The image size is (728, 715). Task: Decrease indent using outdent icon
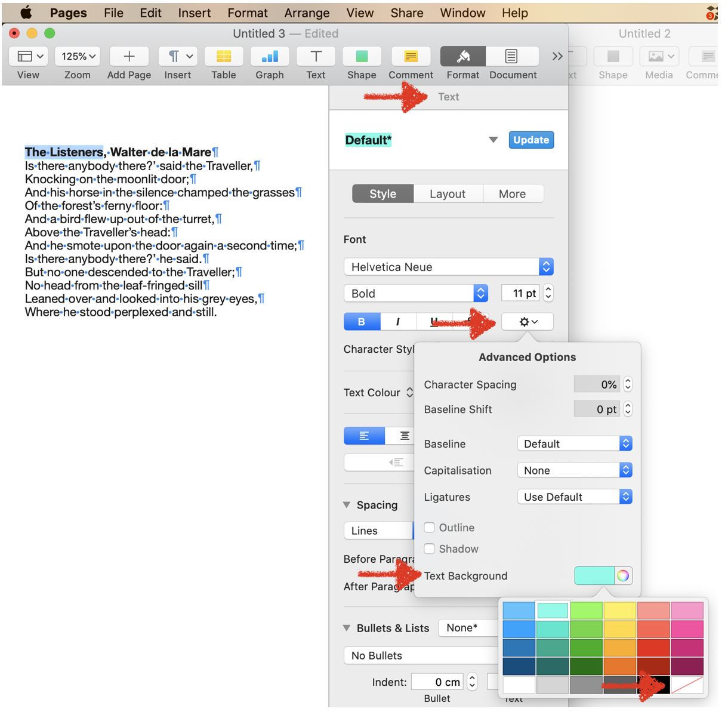(x=396, y=462)
